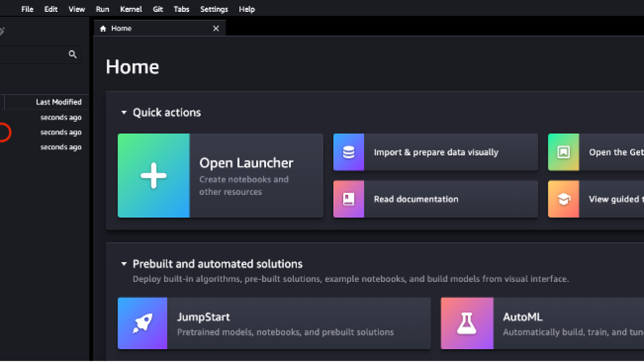
Task: Collapse Prebuilt and automated solutions section
Action: [124, 264]
